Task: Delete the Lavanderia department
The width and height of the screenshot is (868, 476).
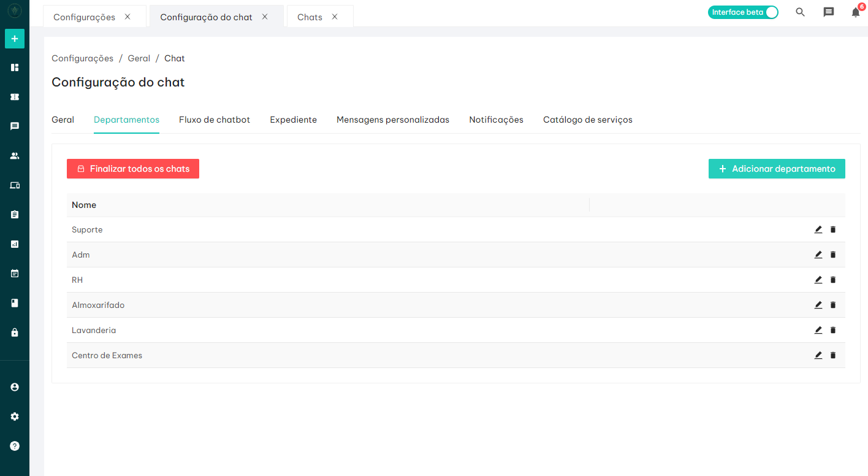Action: pyautogui.click(x=832, y=330)
